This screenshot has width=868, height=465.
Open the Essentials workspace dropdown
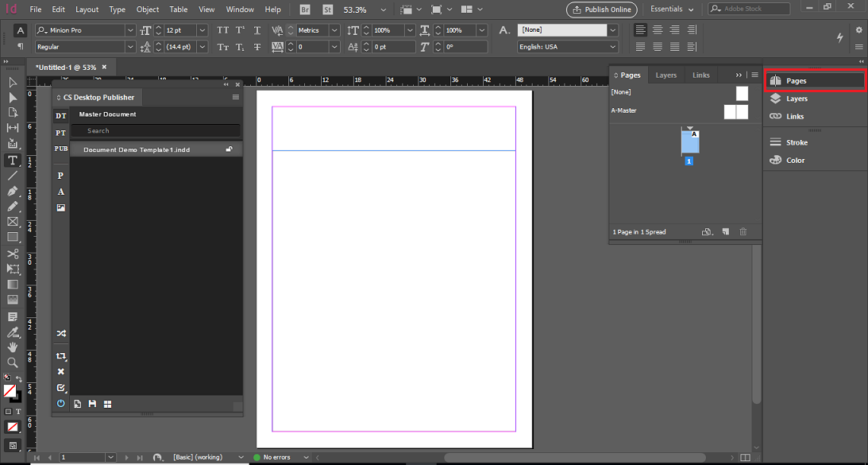point(672,10)
